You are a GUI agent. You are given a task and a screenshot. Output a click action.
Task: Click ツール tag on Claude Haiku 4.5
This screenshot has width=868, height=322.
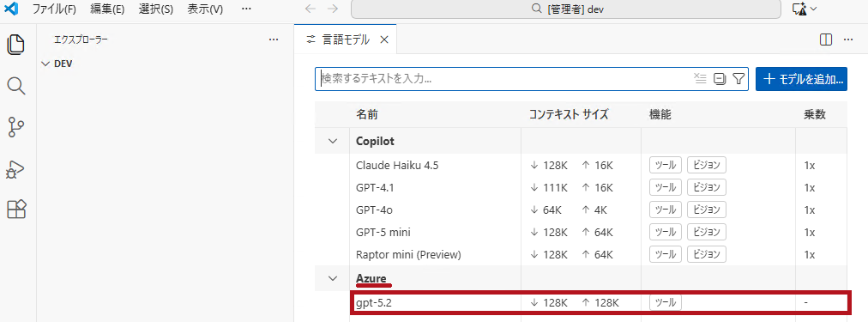coord(666,165)
